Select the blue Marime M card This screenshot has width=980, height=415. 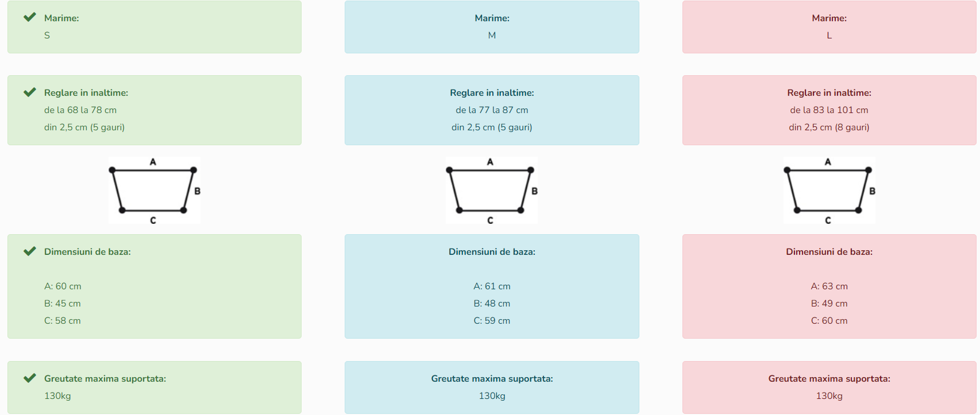(x=492, y=27)
